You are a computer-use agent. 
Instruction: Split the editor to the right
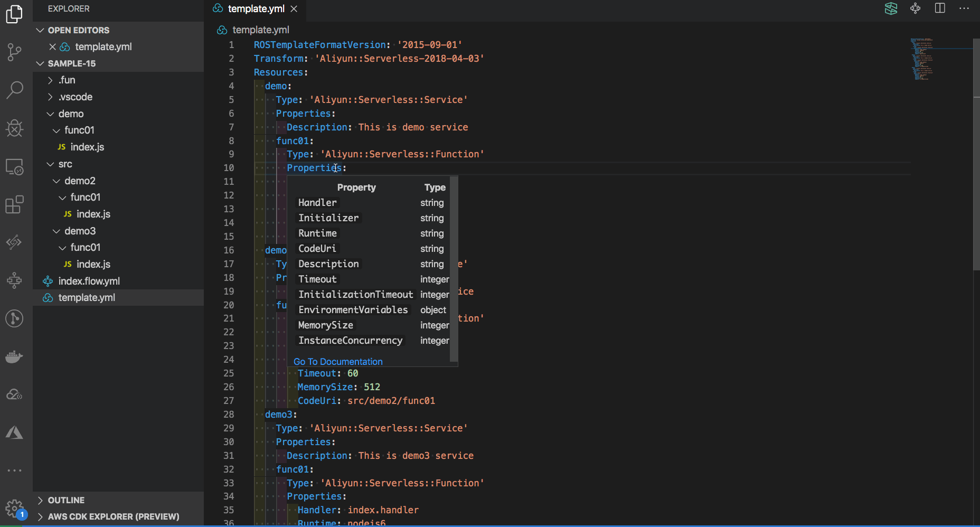click(x=940, y=8)
